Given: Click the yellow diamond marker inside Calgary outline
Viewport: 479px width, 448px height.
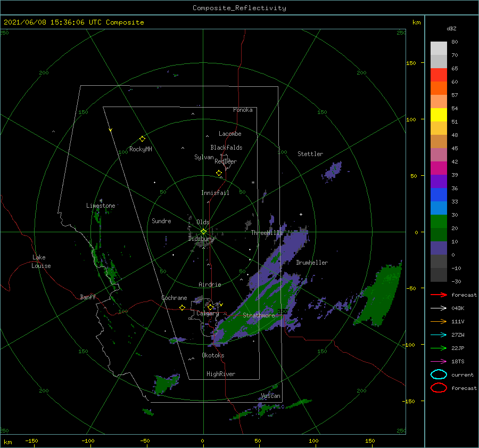Looking at the screenshot, I should [x=210, y=307].
